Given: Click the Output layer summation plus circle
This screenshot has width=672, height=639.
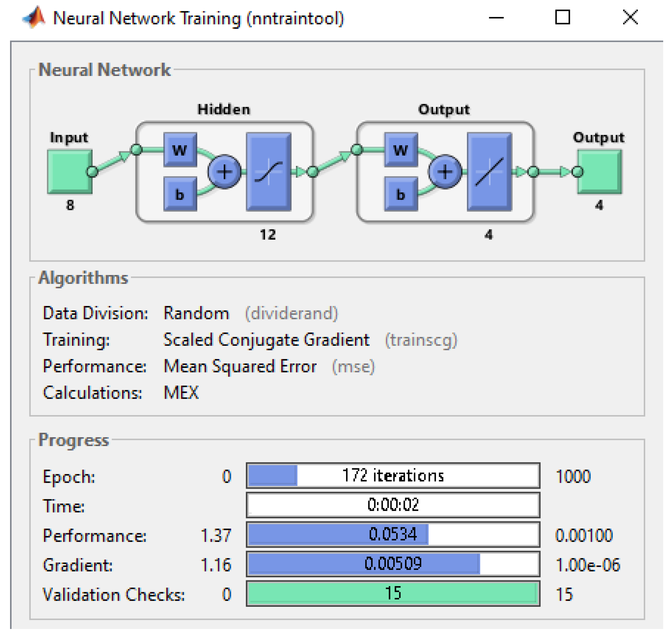Looking at the screenshot, I should 445,171.
